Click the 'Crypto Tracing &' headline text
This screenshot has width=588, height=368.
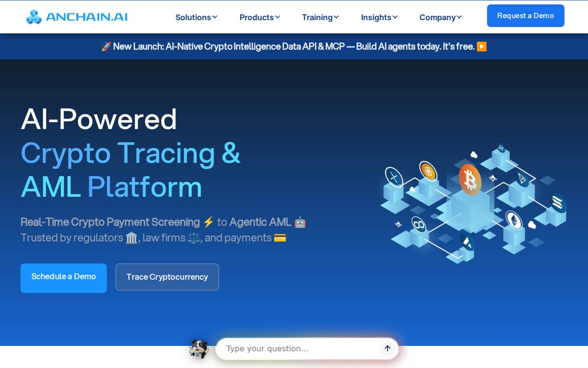pyautogui.click(x=130, y=153)
